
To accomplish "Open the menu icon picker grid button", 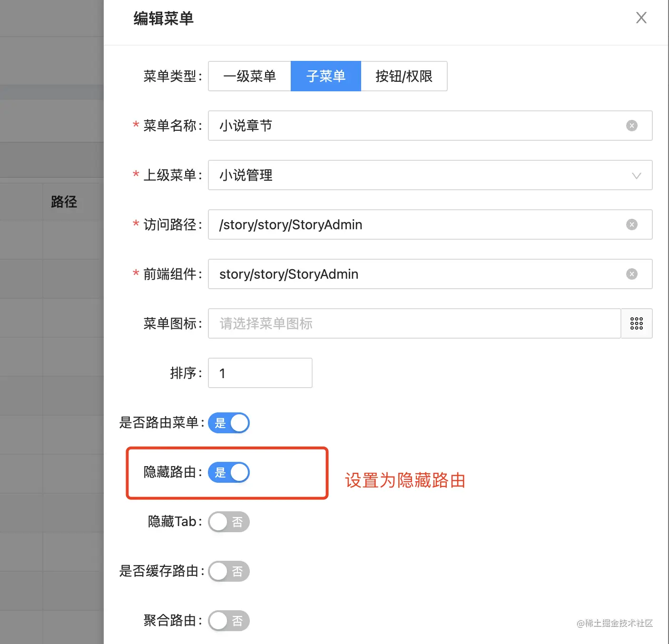I will [x=637, y=323].
